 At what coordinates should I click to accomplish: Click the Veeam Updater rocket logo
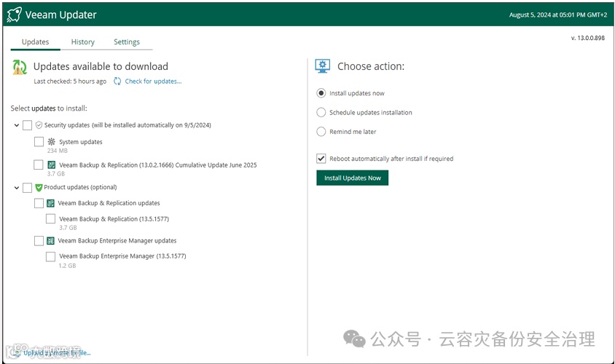pyautogui.click(x=14, y=15)
